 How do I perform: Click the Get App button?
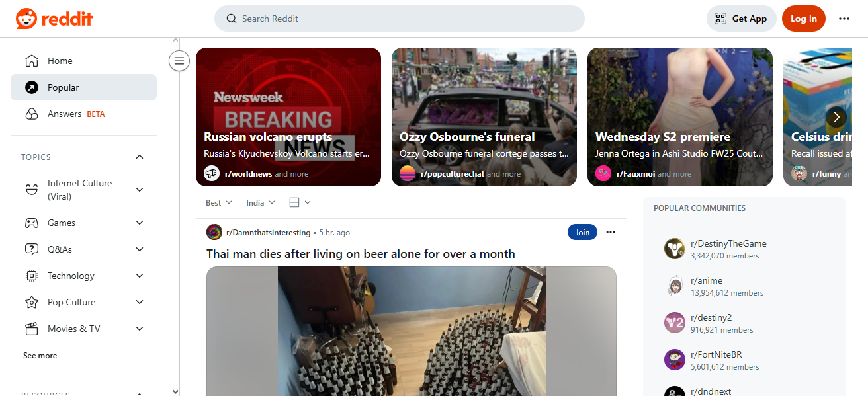(x=742, y=19)
